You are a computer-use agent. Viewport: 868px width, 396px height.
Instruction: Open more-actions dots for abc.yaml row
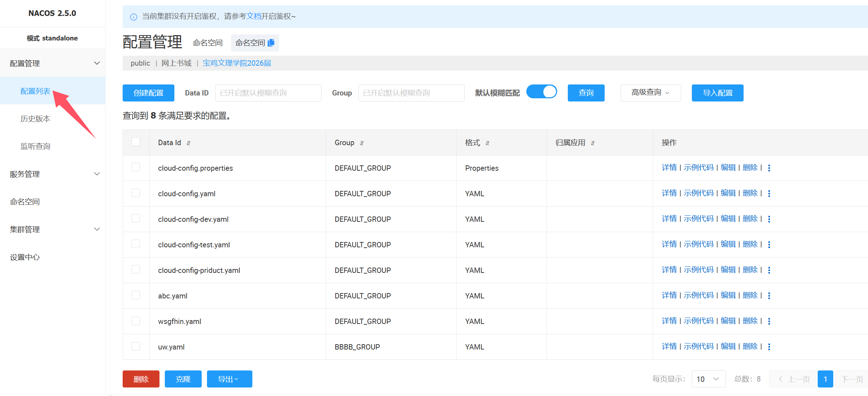coord(769,296)
